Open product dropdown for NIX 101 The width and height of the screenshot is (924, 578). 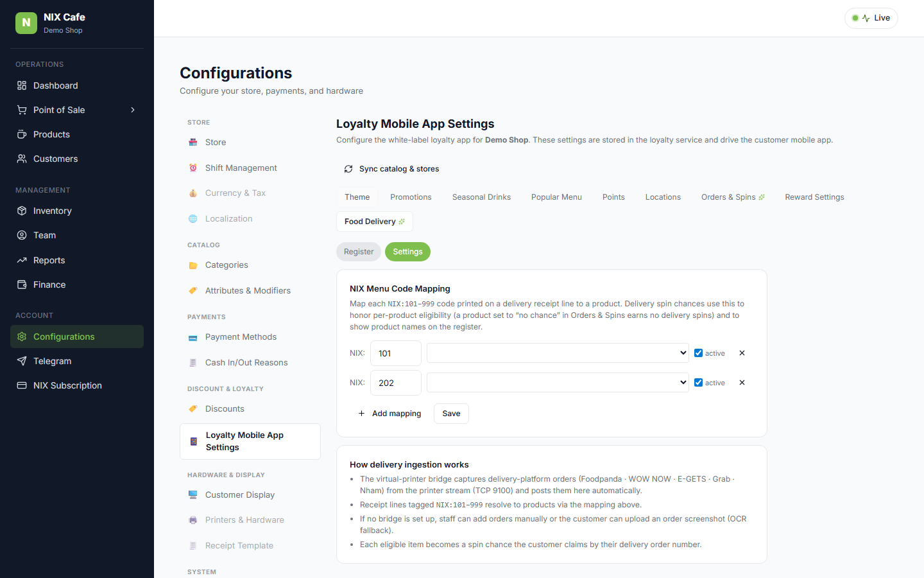coord(558,353)
